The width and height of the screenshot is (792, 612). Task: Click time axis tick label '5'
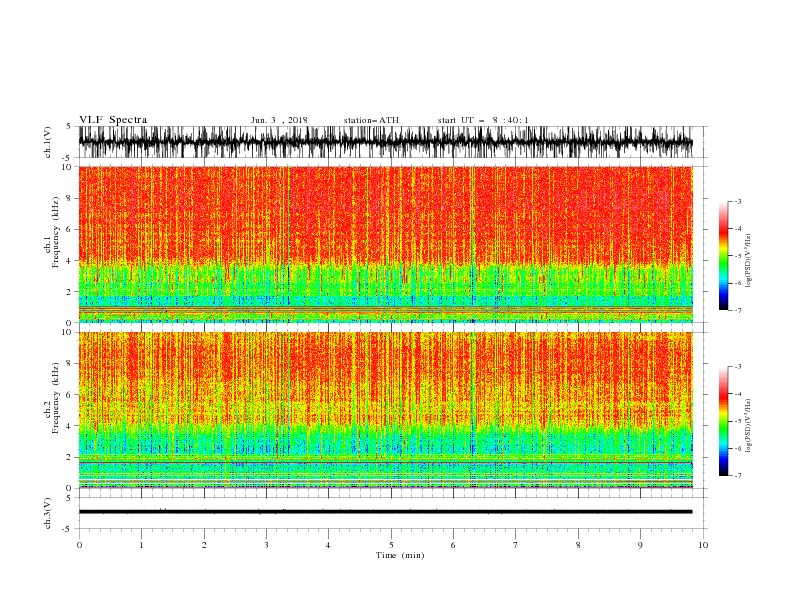click(x=391, y=545)
